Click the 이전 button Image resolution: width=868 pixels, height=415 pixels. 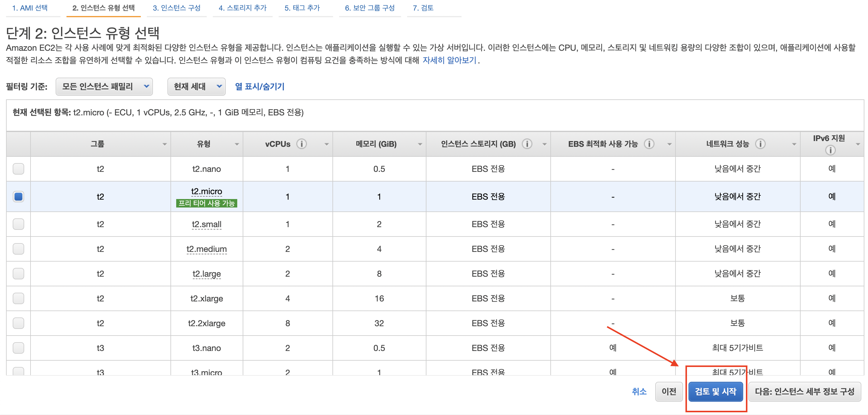click(x=669, y=391)
